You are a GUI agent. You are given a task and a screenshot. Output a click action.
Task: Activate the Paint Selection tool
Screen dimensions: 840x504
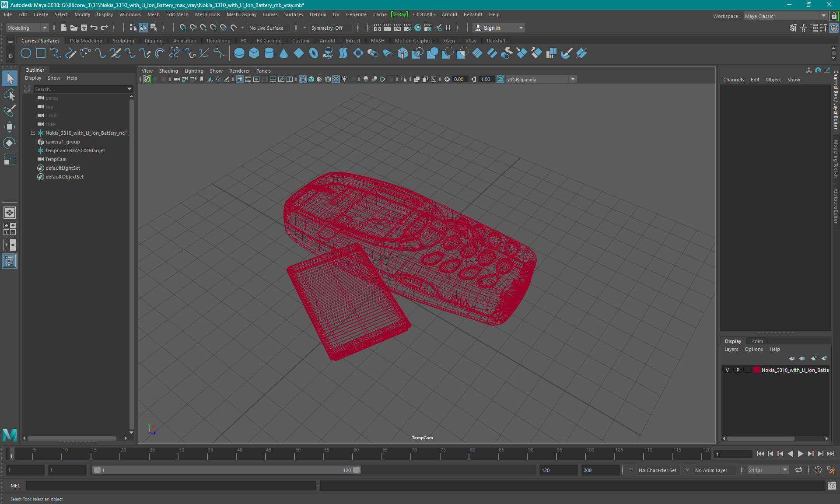coord(10,111)
